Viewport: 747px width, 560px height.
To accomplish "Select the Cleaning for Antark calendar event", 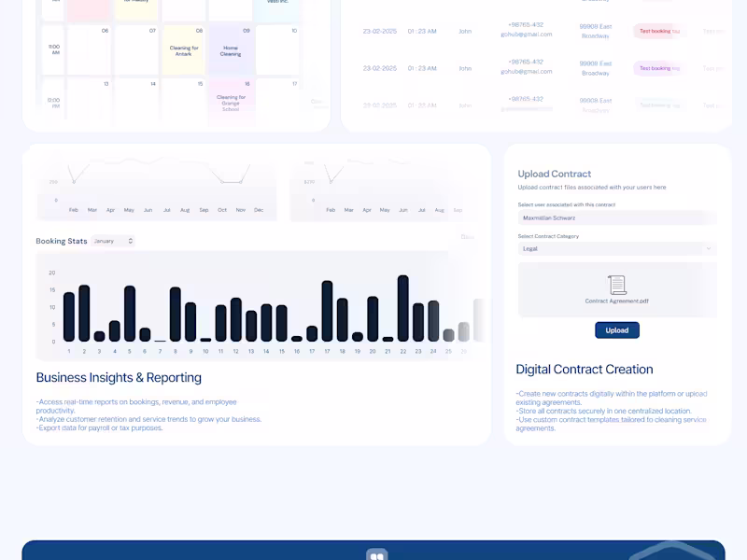I will (x=184, y=50).
